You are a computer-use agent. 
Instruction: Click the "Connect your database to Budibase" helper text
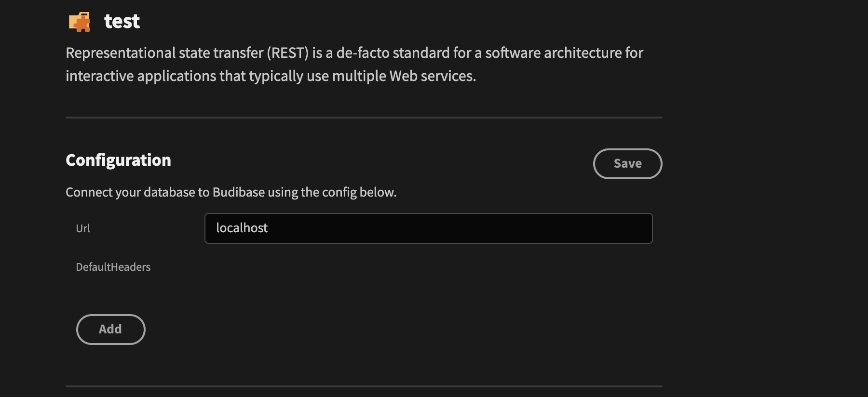(231, 192)
